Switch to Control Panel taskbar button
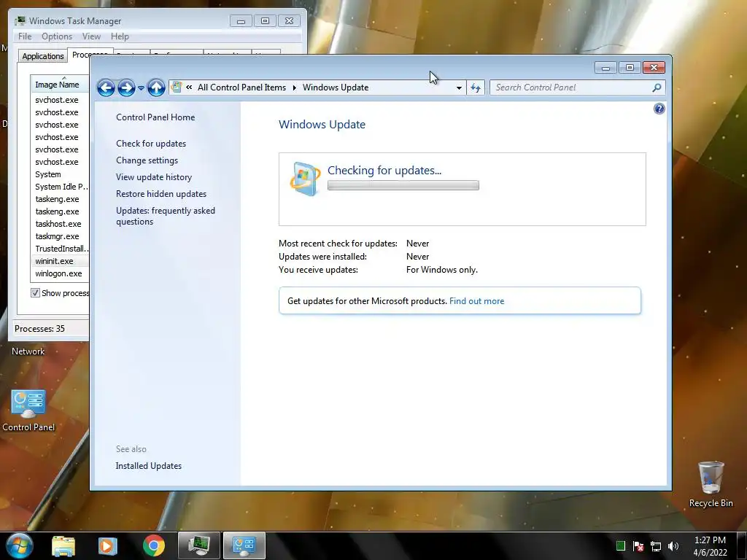 (x=244, y=545)
